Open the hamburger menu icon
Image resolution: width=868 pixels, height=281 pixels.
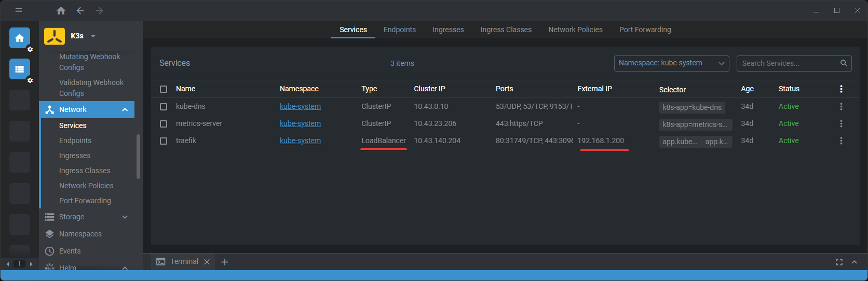(x=19, y=10)
